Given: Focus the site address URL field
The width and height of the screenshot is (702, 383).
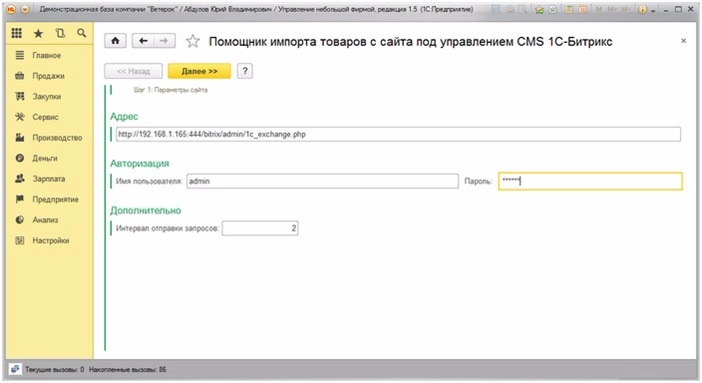Looking at the screenshot, I should 398,134.
